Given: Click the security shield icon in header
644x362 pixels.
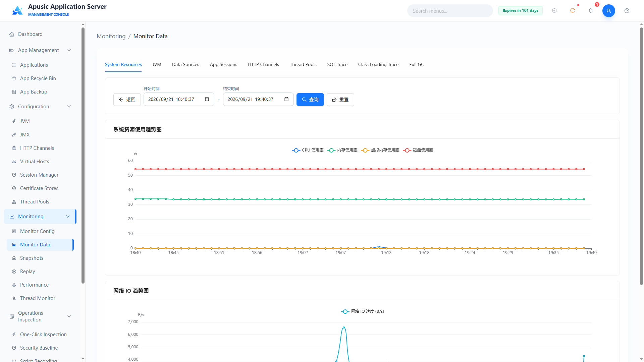Looking at the screenshot, I should tap(554, 11).
